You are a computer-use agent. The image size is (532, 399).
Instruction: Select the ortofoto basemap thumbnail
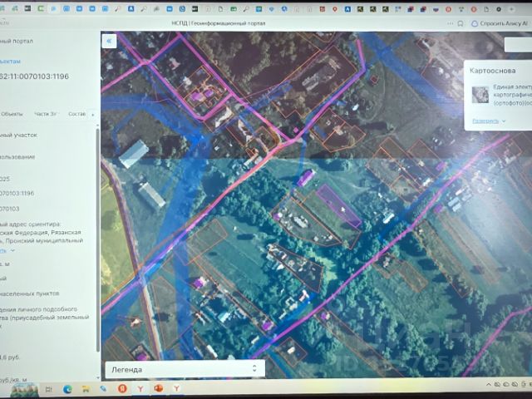[x=480, y=95]
